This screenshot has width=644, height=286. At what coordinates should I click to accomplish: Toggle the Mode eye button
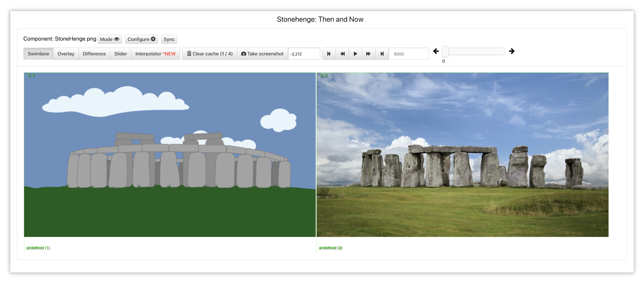(109, 39)
